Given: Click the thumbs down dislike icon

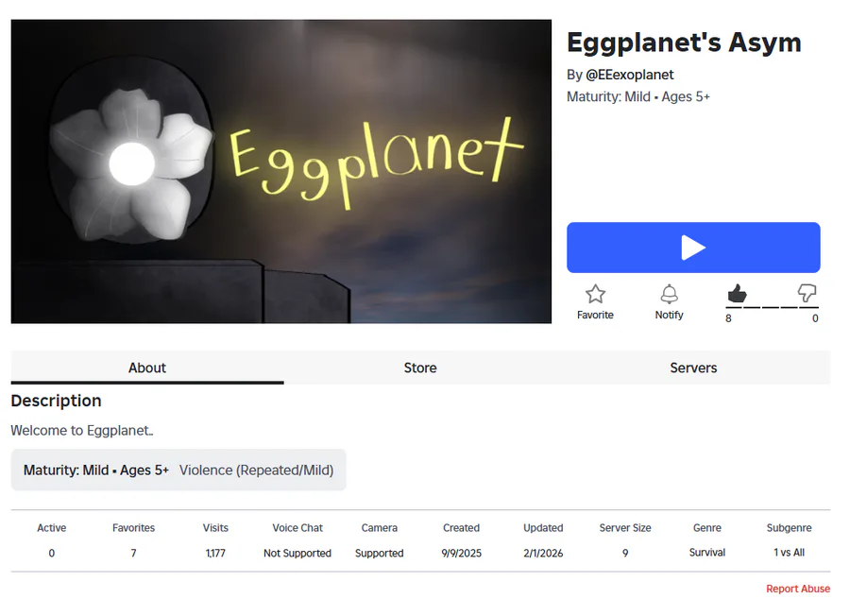Looking at the screenshot, I should click(807, 293).
